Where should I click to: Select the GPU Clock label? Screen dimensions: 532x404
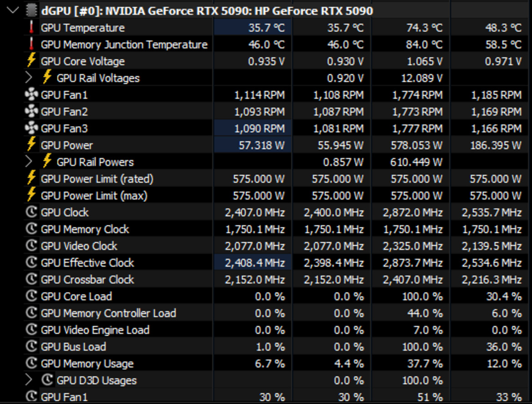coord(65,213)
